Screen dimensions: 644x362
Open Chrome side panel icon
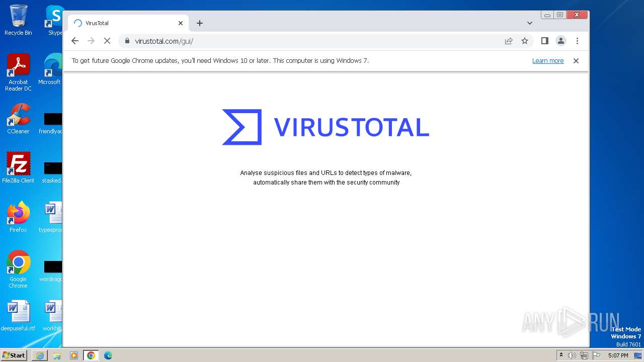[x=544, y=41]
